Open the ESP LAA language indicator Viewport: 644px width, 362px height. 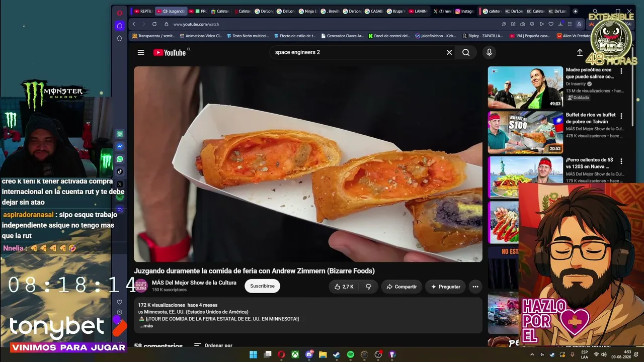click(x=584, y=354)
